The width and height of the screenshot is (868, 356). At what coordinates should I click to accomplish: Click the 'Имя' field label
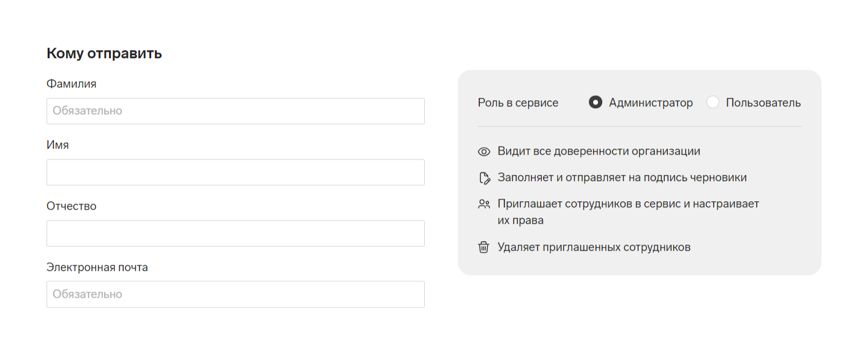pos(58,145)
